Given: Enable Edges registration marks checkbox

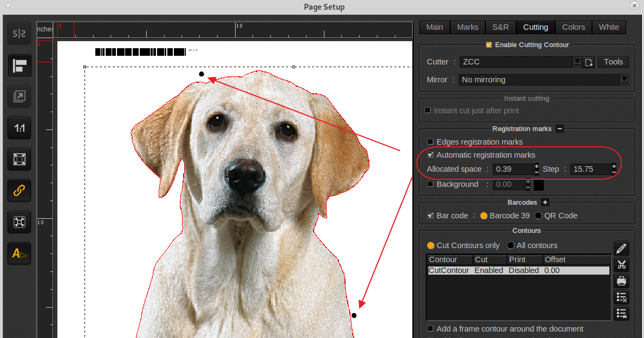Looking at the screenshot, I should 431,142.
